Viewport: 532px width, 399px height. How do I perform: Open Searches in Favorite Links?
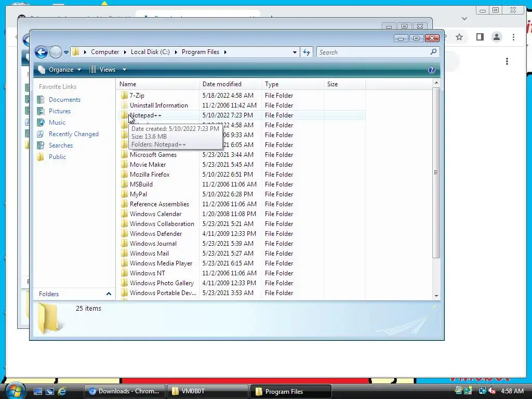[61, 145]
